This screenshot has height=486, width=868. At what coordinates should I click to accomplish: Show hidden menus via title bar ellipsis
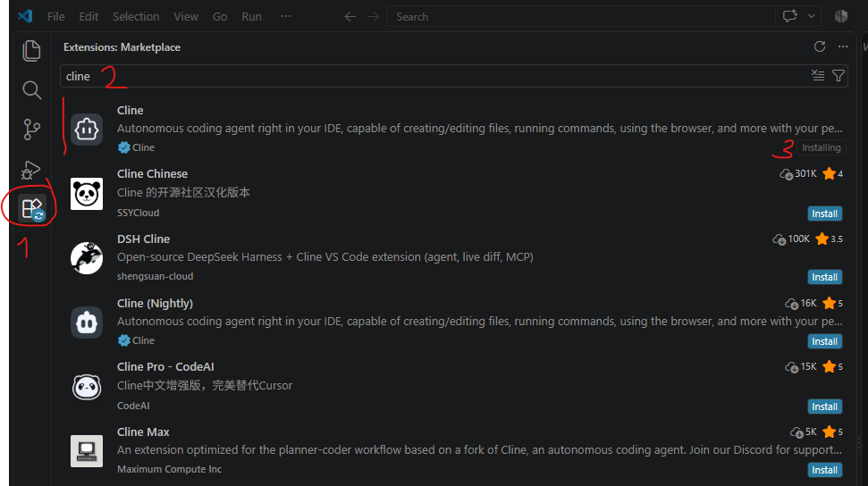(286, 16)
